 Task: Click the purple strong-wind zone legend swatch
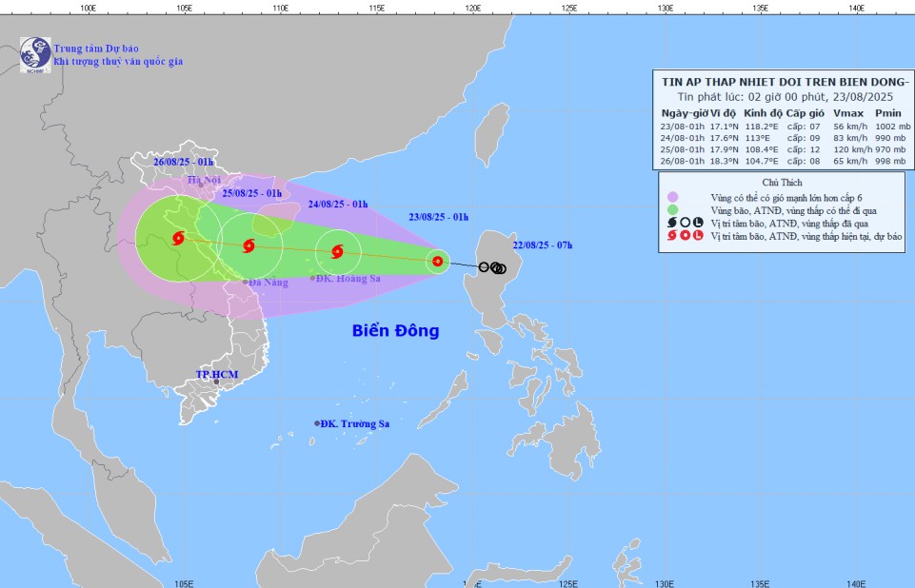point(673,197)
